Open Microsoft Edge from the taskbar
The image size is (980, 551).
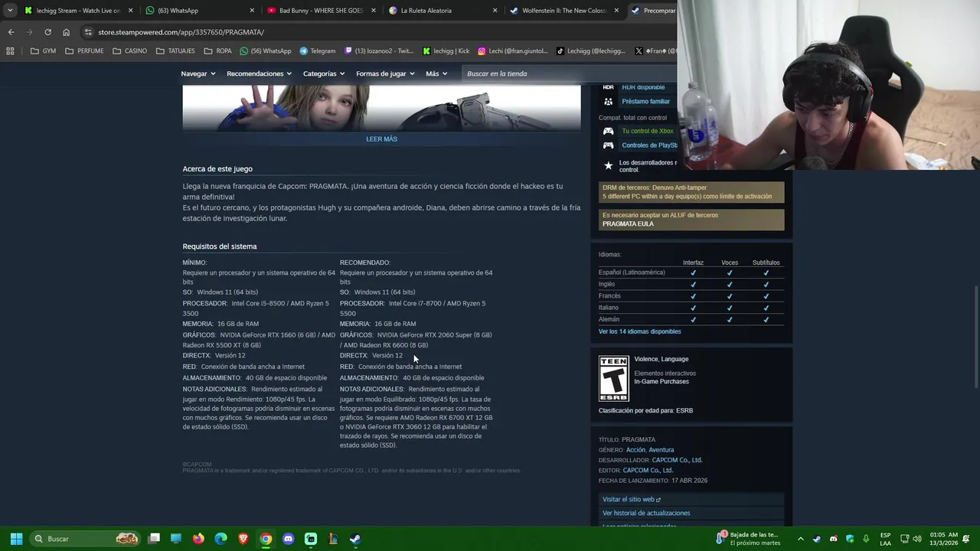click(x=221, y=539)
